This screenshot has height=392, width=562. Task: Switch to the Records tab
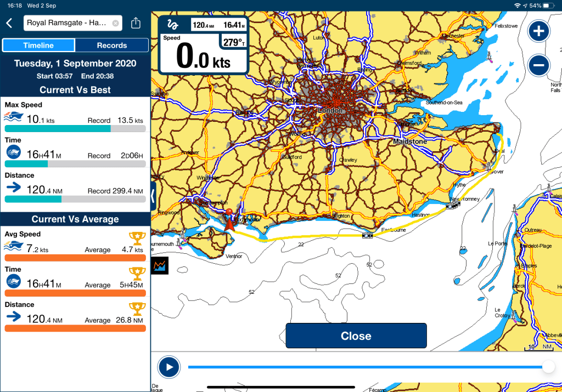tap(111, 46)
